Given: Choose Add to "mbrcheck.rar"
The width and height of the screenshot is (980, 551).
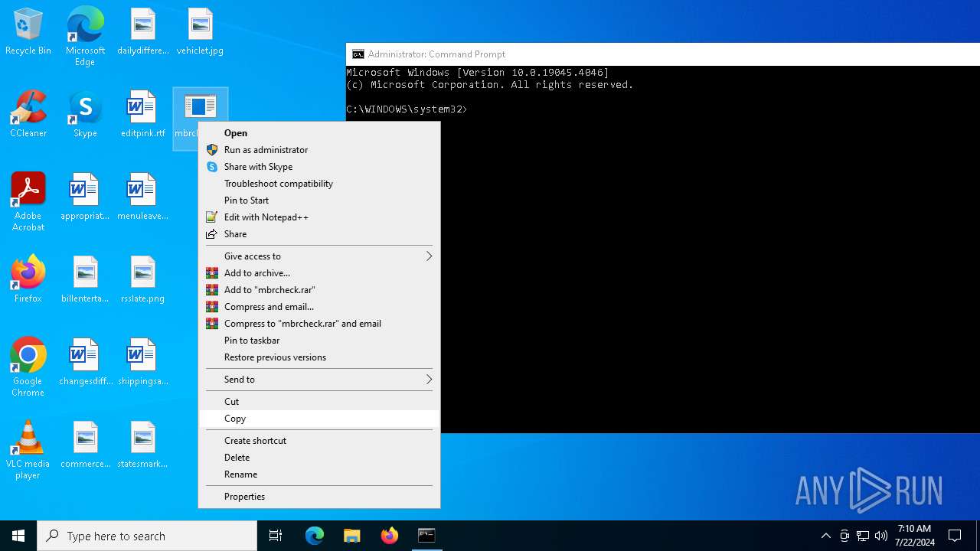Looking at the screenshot, I should tap(318, 290).
